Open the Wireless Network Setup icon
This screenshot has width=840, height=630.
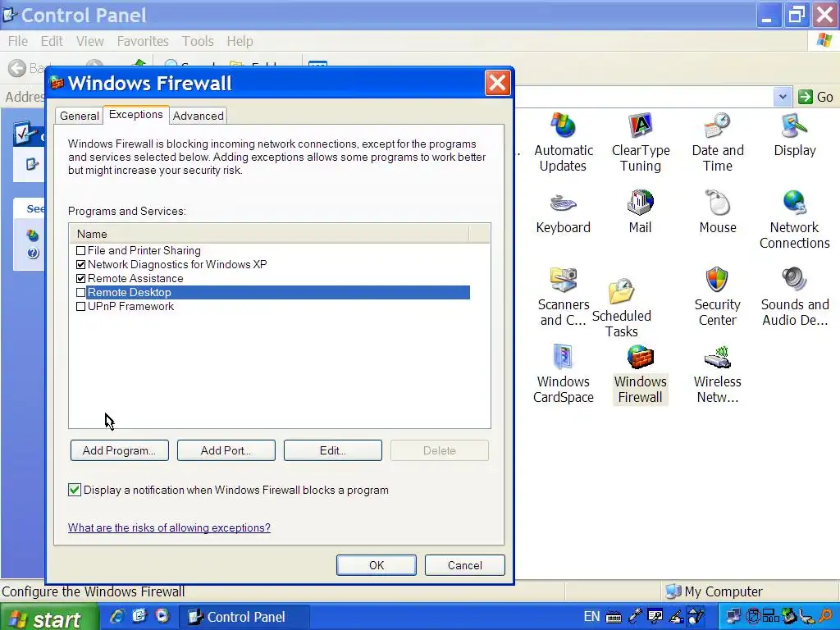[717, 374]
